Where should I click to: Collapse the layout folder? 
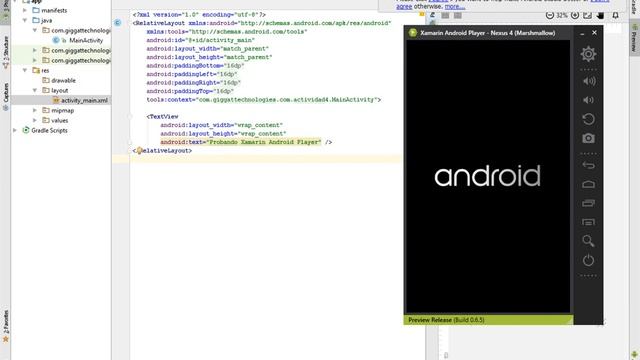pos(35,90)
